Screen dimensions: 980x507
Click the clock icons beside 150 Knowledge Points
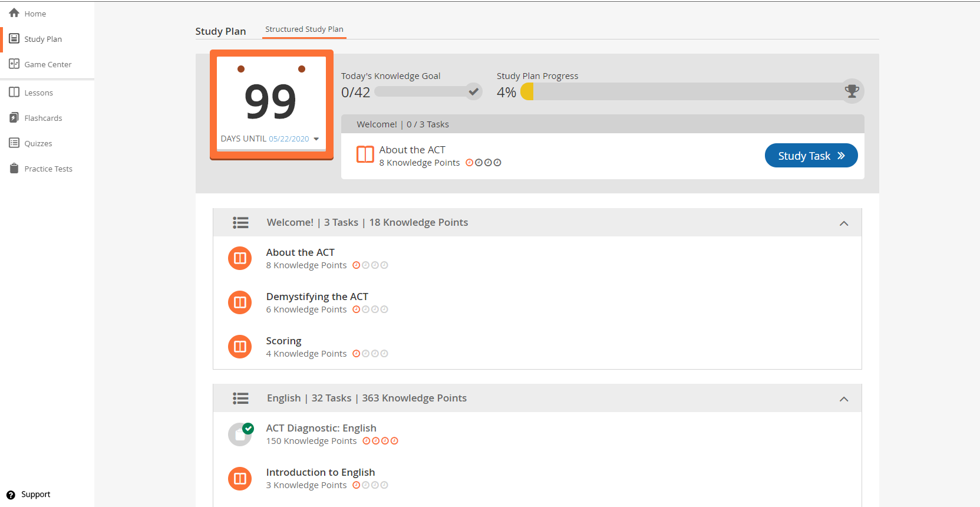380,441
